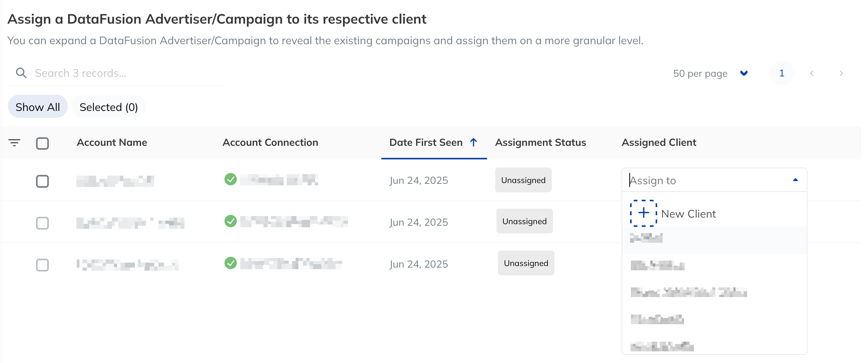The height and width of the screenshot is (363, 868).
Task: Click the ascending sort arrow on Date First Seen
Action: click(x=474, y=142)
